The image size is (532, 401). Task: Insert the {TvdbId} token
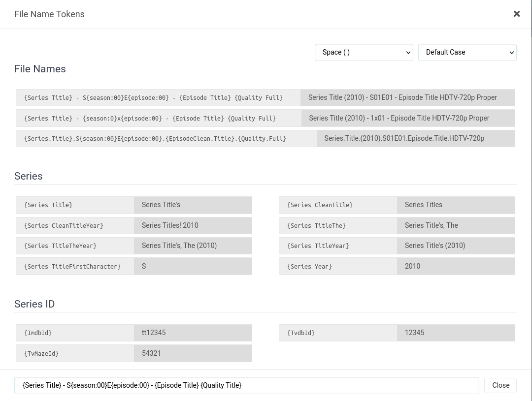point(337,333)
